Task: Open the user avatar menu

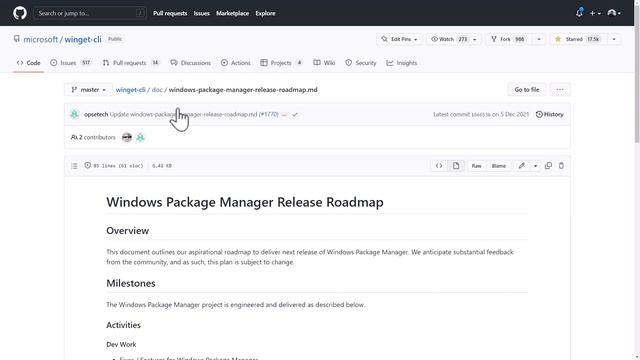Action: pos(614,13)
